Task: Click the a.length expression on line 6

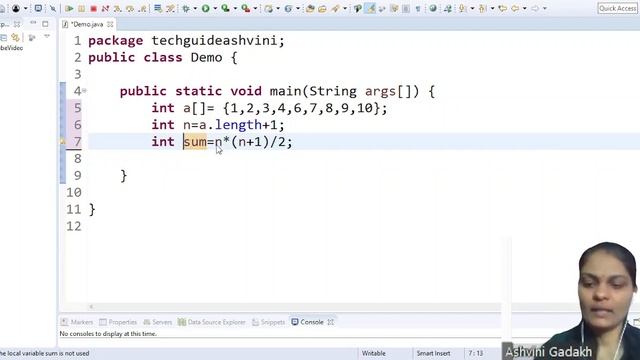Action: (x=230, y=124)
